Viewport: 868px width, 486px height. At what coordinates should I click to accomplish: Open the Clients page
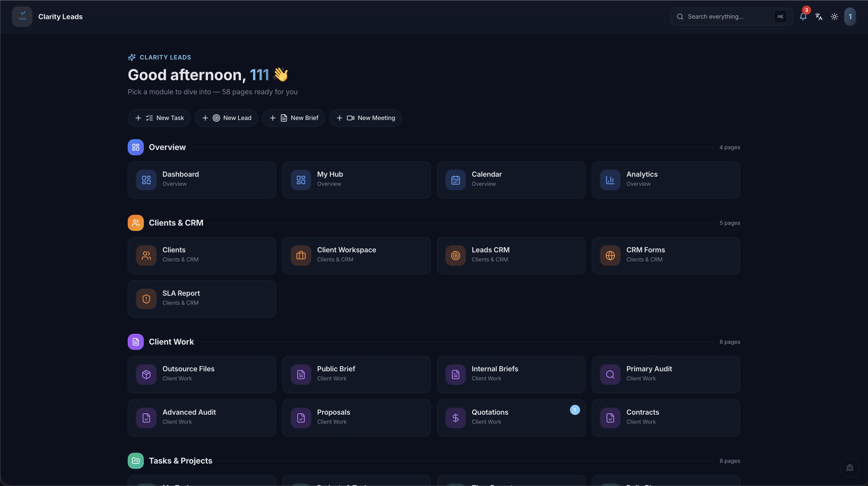point(202,255)
